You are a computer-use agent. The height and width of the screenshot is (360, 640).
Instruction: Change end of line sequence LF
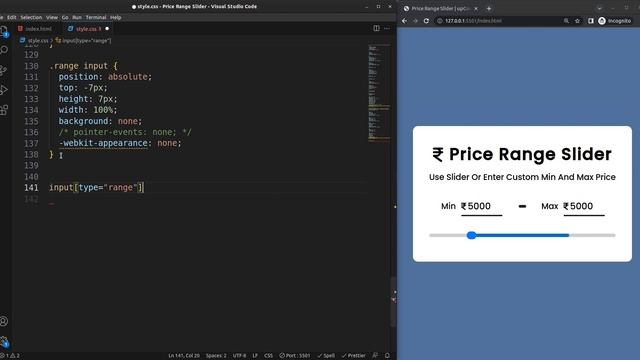[255, 356]
